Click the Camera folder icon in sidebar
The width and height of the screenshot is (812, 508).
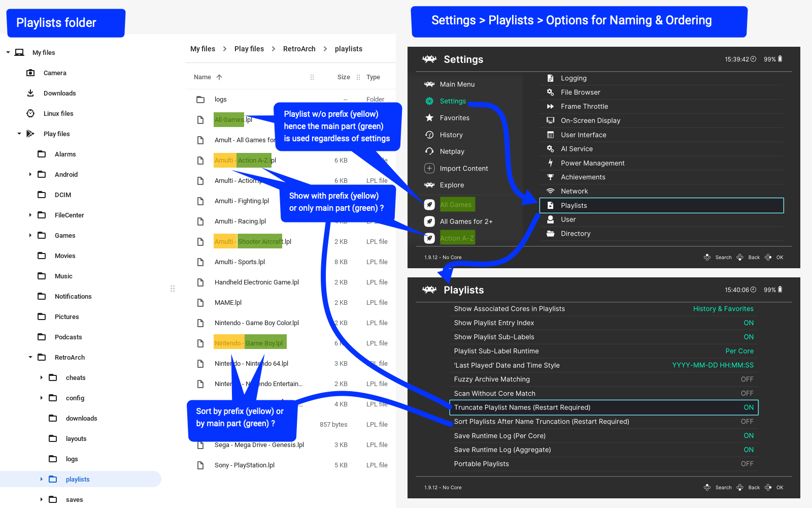[x=30, y=73]
